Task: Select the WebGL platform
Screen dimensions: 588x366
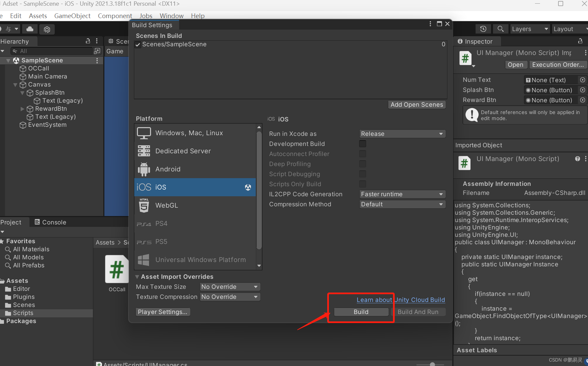Action: (x=195, y=205)
